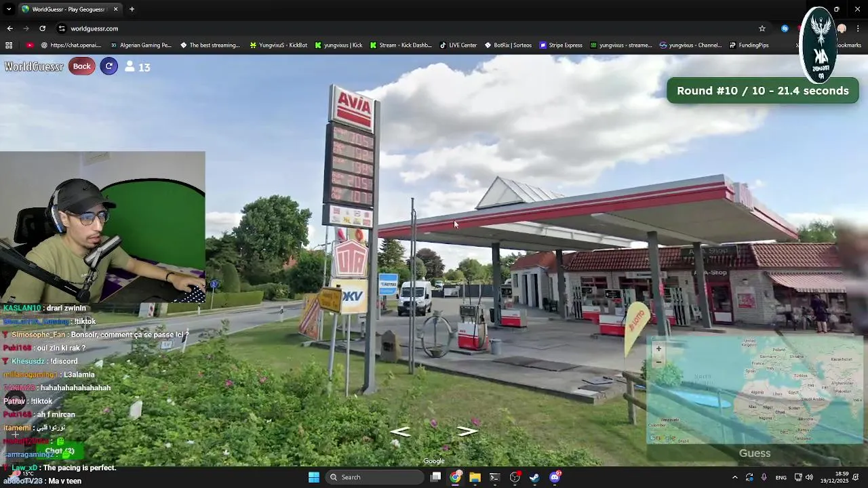Click the microphone icon in the system tray

(764, 477)
